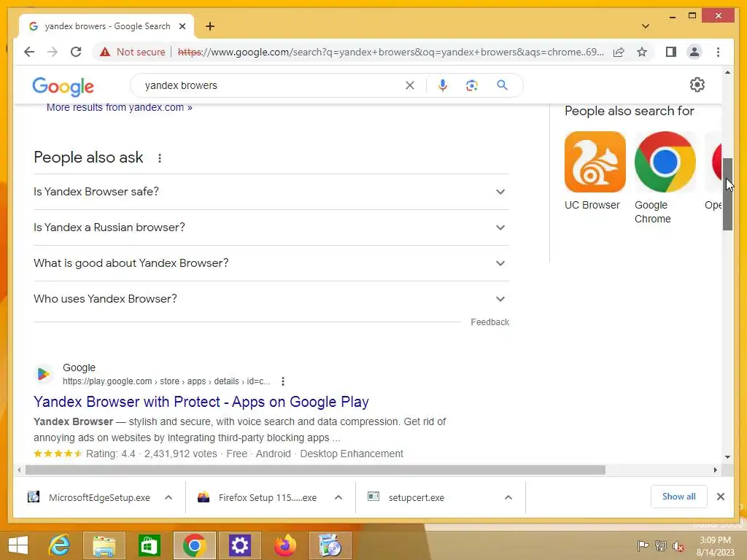The image size is (747, 560).
Task: Reload the current page
Action: coord(76,52)
